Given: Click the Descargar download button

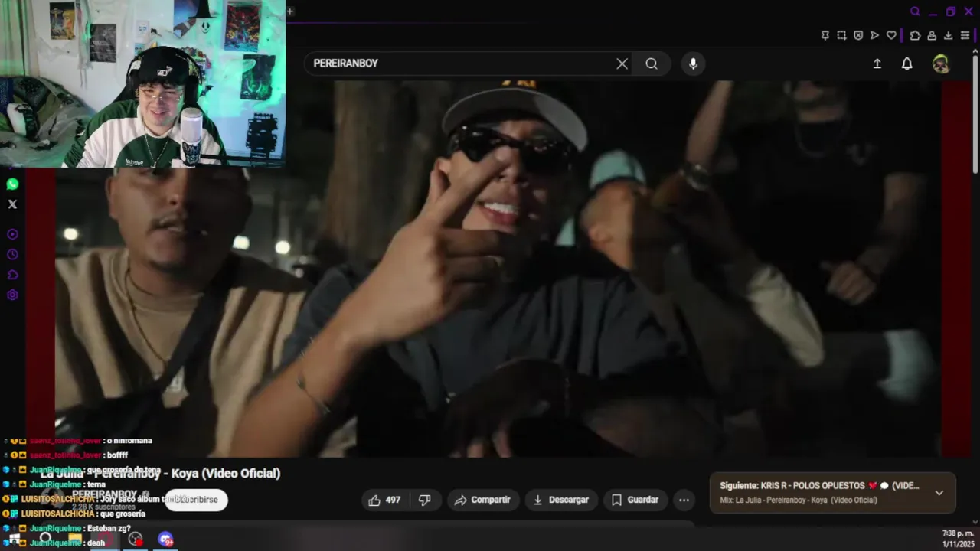Looking at the screenshot, I should (561, 500).
